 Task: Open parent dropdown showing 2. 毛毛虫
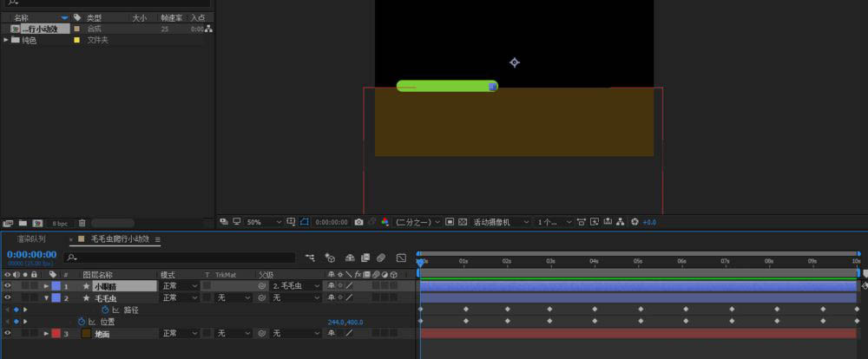(x=296, y=286)
